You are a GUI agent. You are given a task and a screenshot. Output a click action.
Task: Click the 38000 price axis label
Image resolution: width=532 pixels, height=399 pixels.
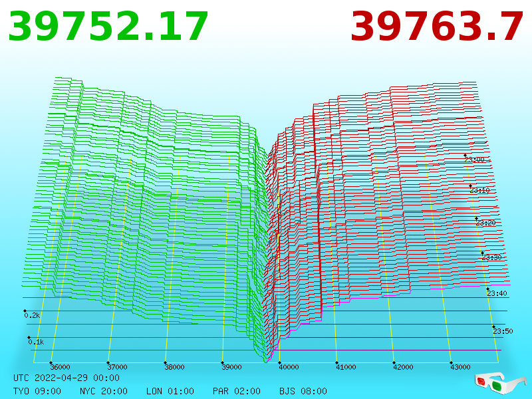click(174, 367)
